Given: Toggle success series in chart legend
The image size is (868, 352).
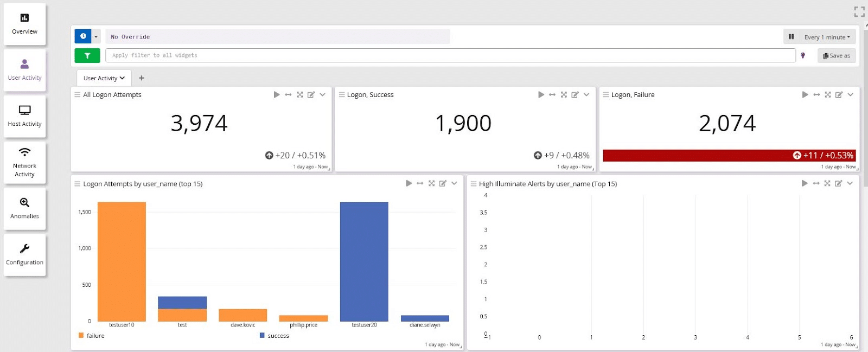Looking at the screenshot, I should pos(275,336).
